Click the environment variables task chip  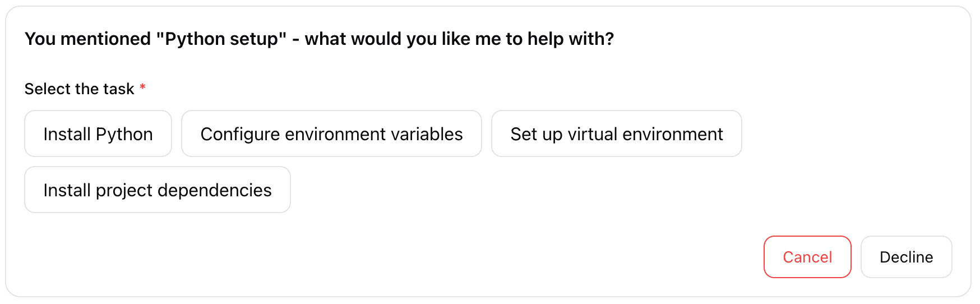coord(331,134)
